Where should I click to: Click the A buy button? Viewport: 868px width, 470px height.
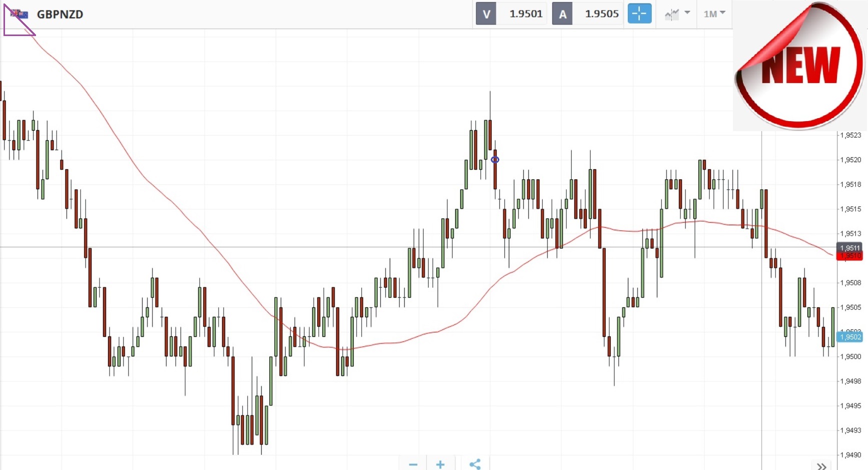[x=562, y=14]
